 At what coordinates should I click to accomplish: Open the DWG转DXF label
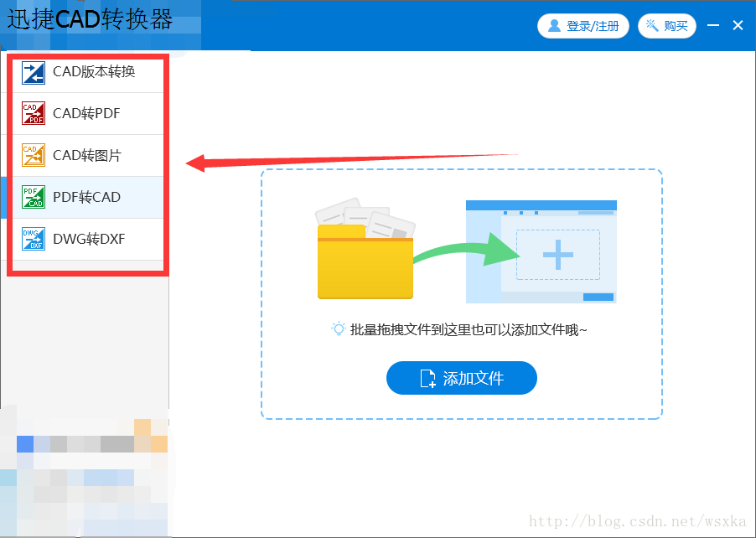pyautogui.click(x=89, y=239)
